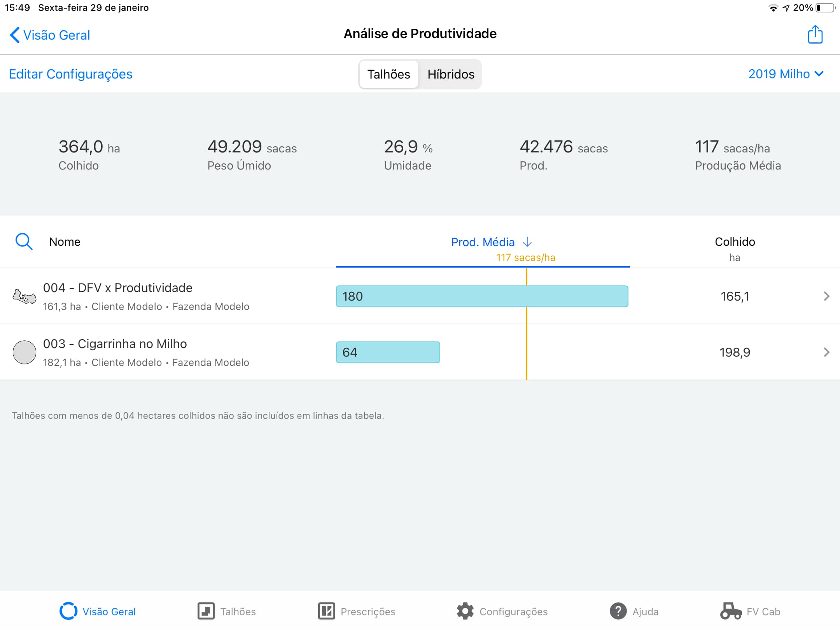Tap the Wi-Fi status icon

tap(773, 8)
